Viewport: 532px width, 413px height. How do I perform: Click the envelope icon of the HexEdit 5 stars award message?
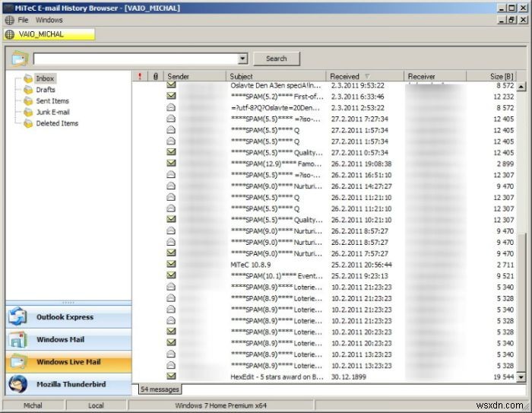[x=171, y=376]
